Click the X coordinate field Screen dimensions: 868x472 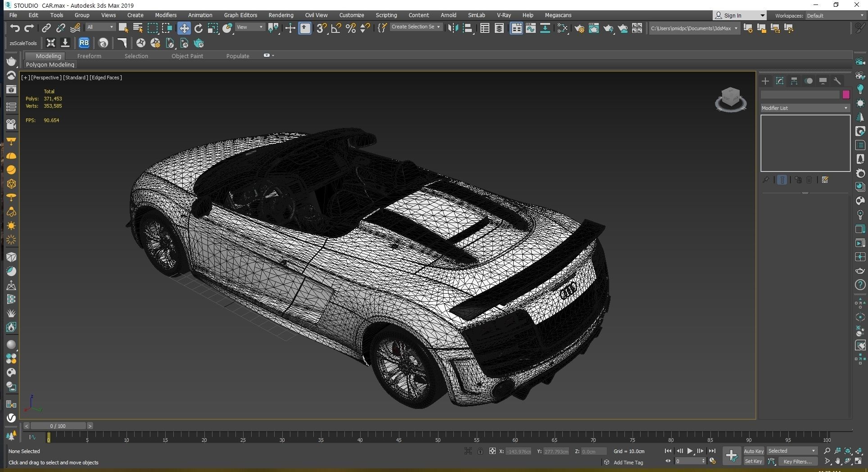[519, 451]
